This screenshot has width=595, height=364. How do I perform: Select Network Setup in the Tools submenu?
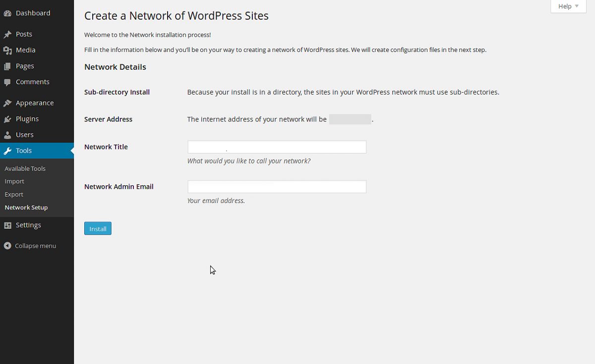26,207
